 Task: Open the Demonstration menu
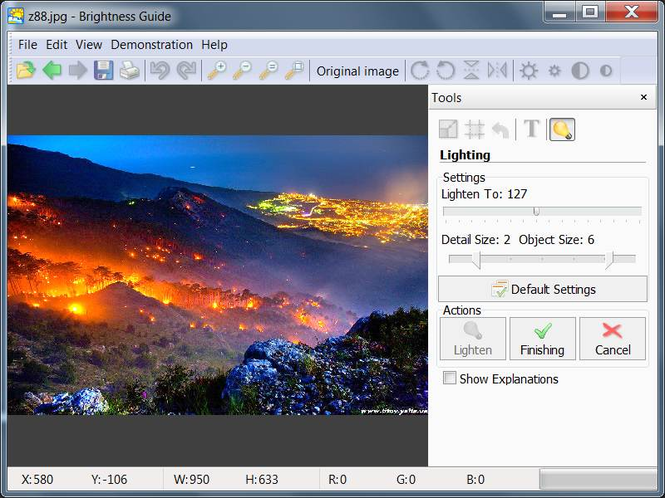[x=151, y=45]
